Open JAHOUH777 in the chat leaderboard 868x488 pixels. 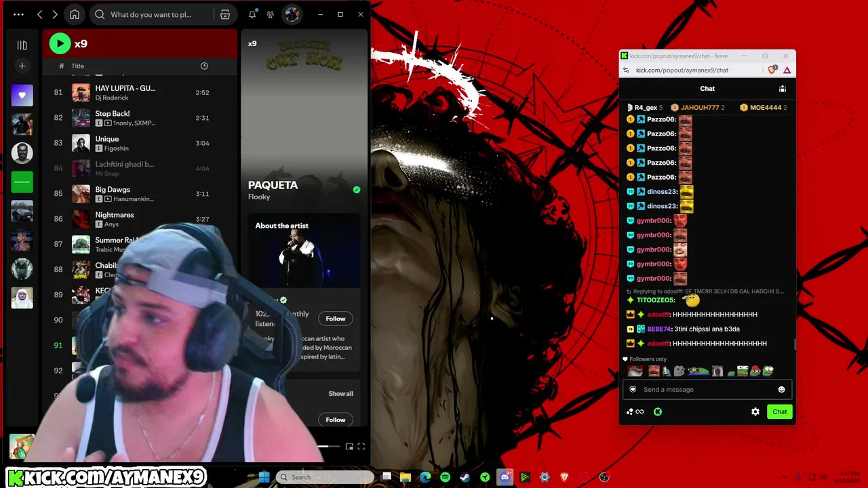(698, 107)
